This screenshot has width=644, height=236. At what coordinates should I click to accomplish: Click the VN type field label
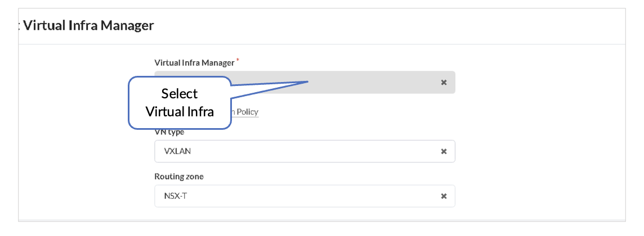pos(169,133)
